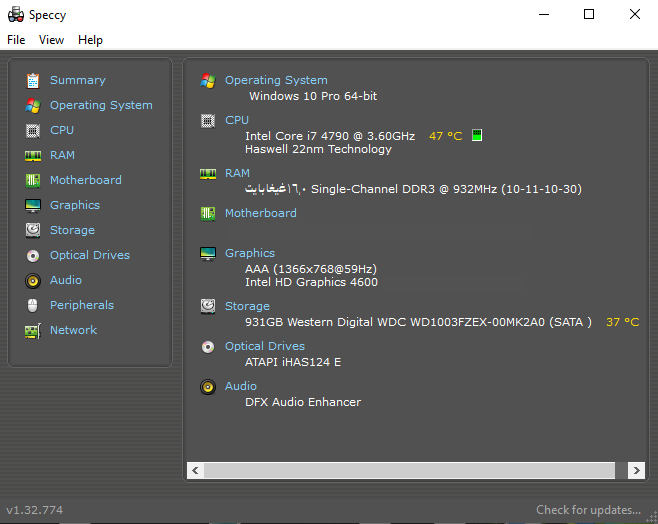658x524 pixels.
Task: View Storage section from sidebar
Action: (x=72, y=230)
